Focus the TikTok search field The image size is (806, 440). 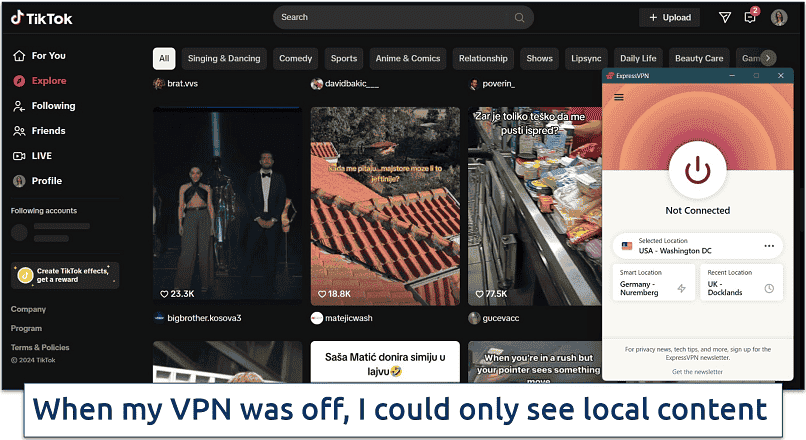coord(403,17)
